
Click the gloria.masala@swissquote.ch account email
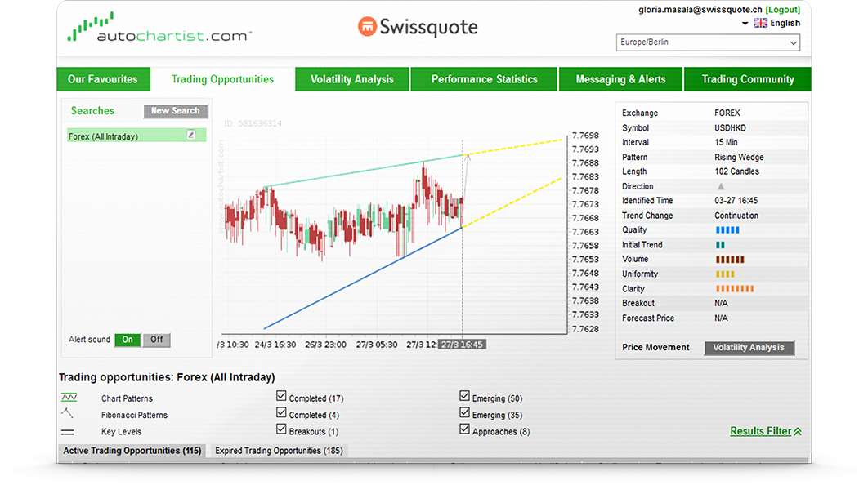tap(700, 10)
